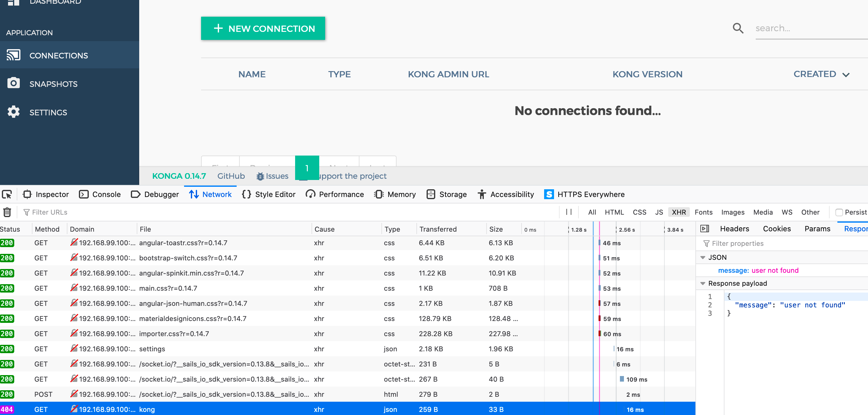Pause network recording button
This screenshot has width=868, height=415.
tap(569, 212)
